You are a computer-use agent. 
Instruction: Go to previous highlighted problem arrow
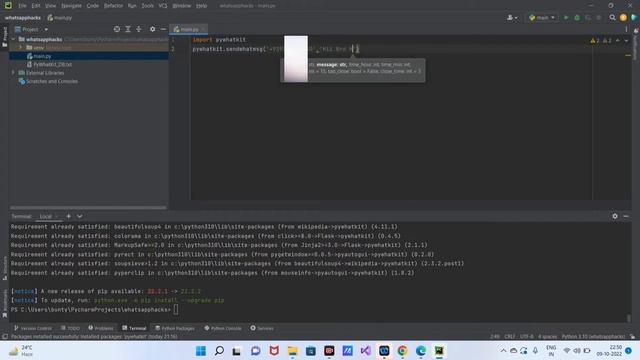pos(618,40)
